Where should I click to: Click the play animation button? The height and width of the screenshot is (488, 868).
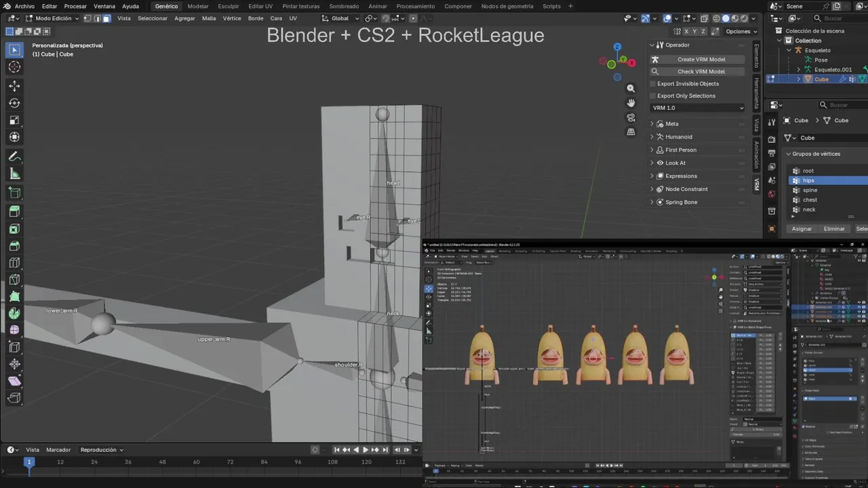366,449
